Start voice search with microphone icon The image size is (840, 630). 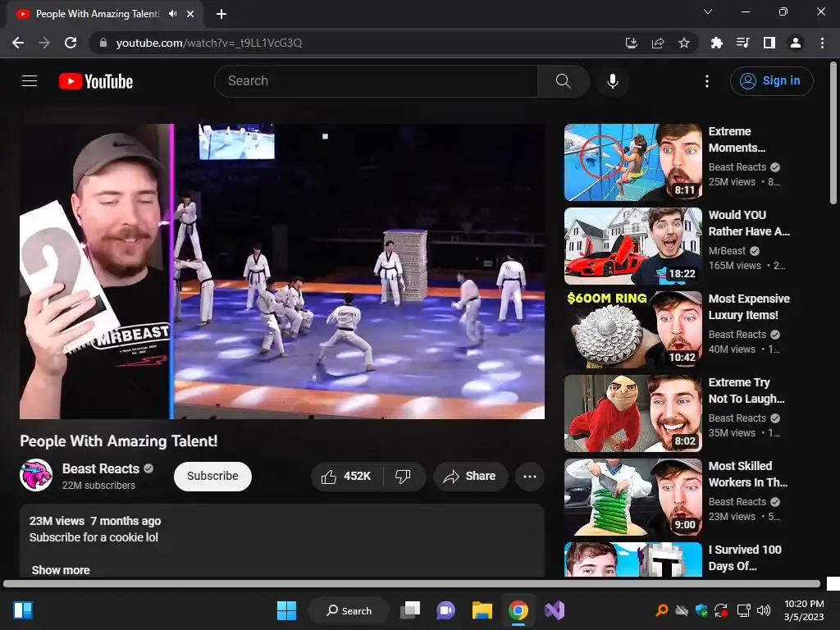point(613,81)
